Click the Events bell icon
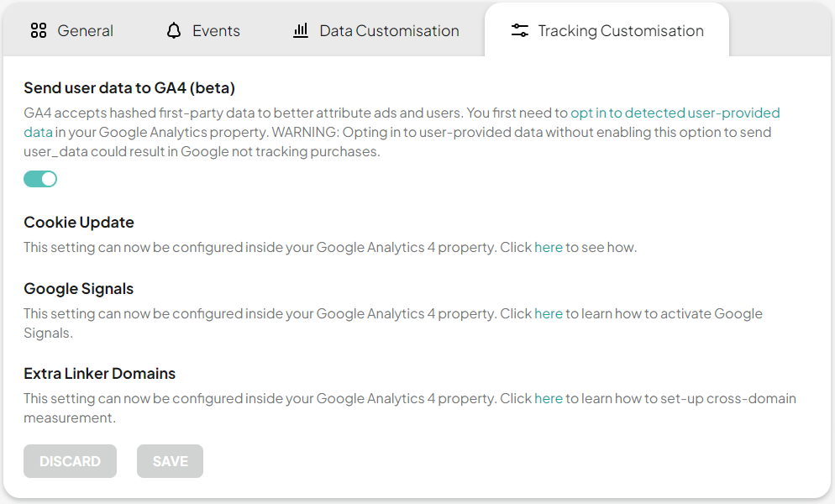The height and width of the screenshot is (504, 835). (x=174, y=30)
